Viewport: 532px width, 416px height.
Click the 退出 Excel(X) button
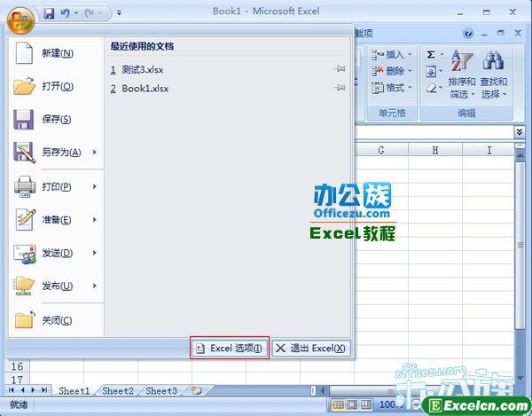pos(311,348)
